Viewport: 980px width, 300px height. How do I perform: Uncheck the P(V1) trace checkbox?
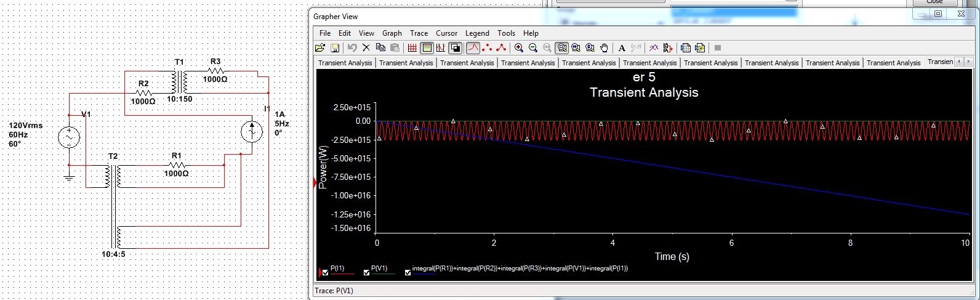pyautogui.click(x=367, y=272)
